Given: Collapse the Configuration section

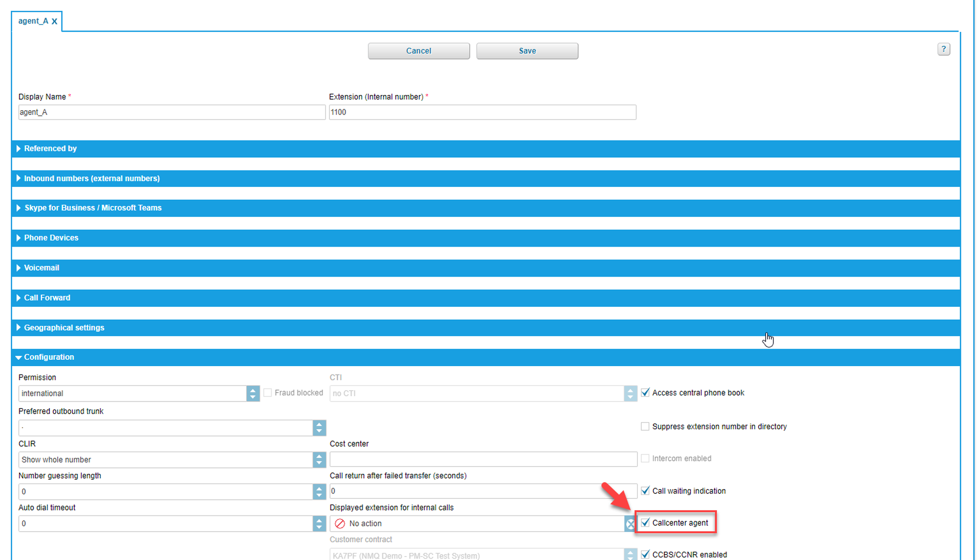Looking at the screenshot, I should pyautogui.click(x=49, y=357).
